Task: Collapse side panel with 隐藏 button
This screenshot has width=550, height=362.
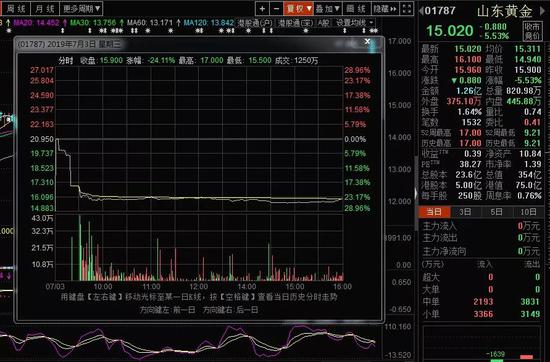Action: pyautogui.click(x=385, y=9)
